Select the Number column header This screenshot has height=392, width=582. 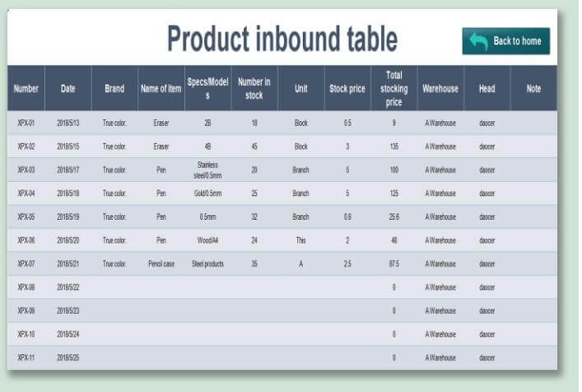[x=26, y=88]
